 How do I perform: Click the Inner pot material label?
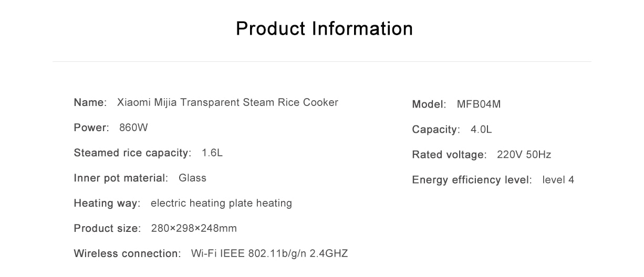point(121,178)
